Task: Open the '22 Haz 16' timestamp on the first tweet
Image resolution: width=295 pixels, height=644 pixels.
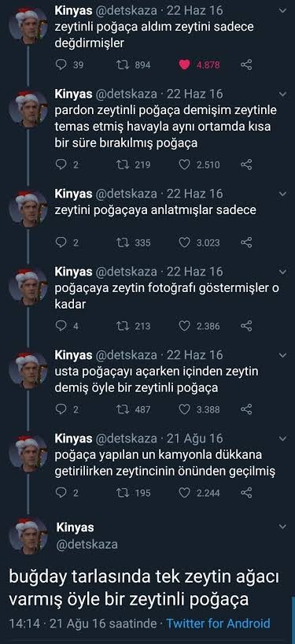Action: tap(195, 11)
